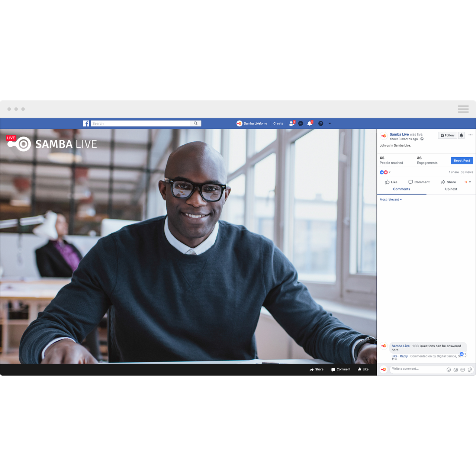This screenshot has width=476, height=476.
Task: Open account dropdown arrow in navbar
Action: [x=329, y=123]
